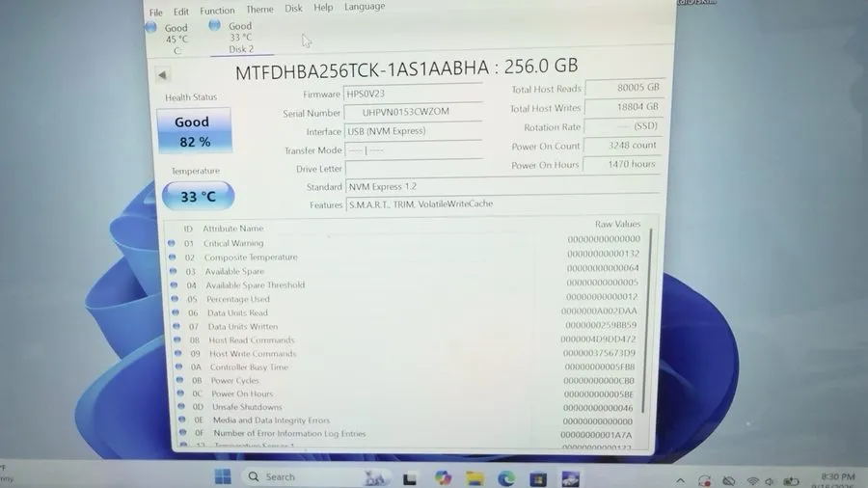Click the status dot of Host Write Commands row
This screenshot has width=868, height=488.
click(177, 353)
